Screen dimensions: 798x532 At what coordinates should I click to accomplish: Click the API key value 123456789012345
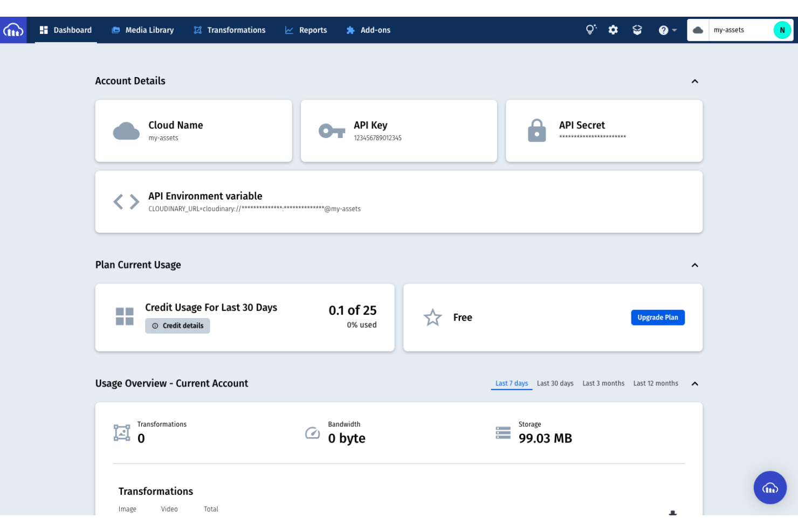pos(377,138)
